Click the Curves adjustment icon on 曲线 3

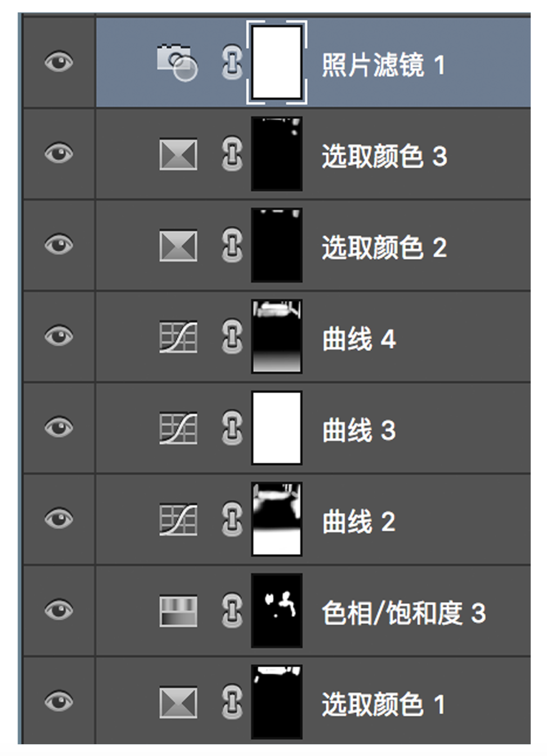click(178, 429)
